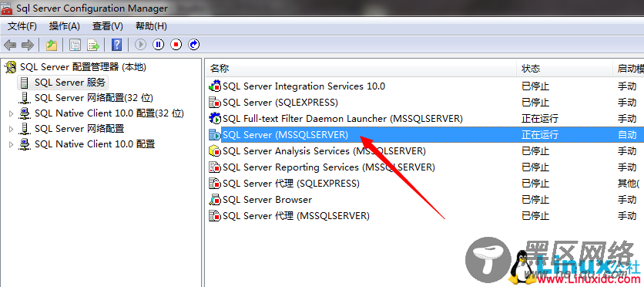Click 正在运行 status of Full-text Filter Daemon
The height and width of the screenshot is (287, 644).
coord(540,119)
